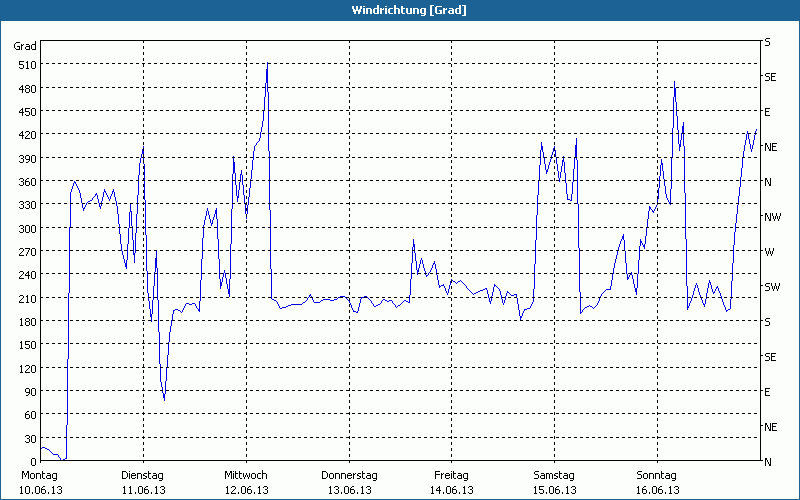Click the chart title 'Windrichtung [Grad]'
800x500 pixels.
click(x=409, y=10)
